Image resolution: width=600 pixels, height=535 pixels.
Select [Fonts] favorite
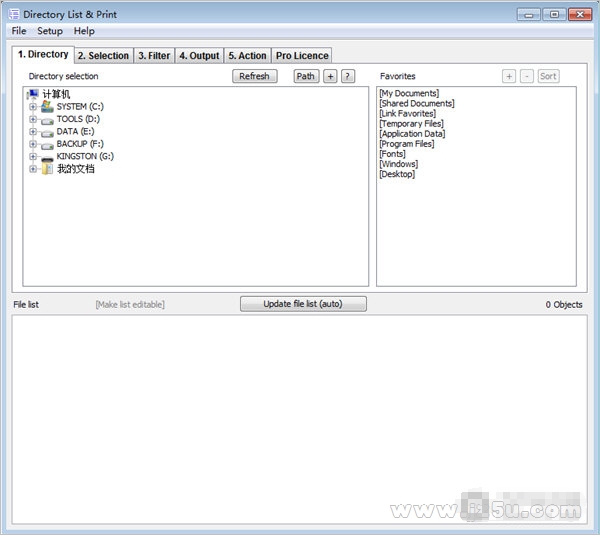(392, 154)
